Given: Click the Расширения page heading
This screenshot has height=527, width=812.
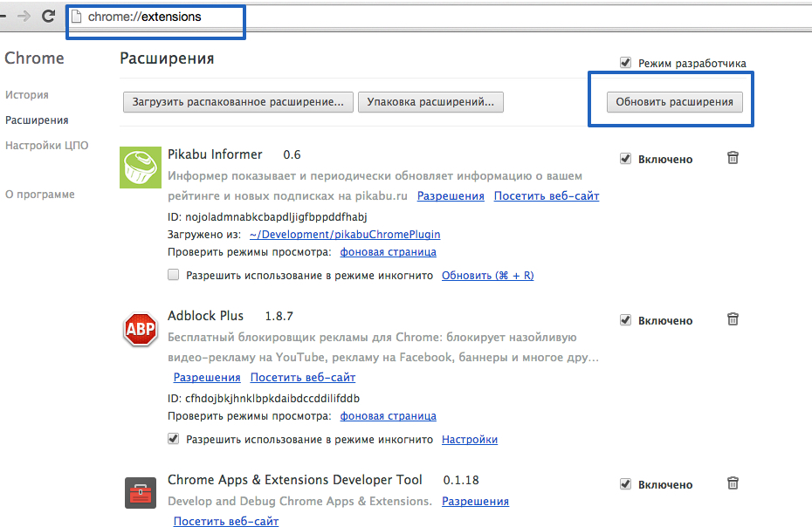Looking at the screenshot, I should (167, 58).
